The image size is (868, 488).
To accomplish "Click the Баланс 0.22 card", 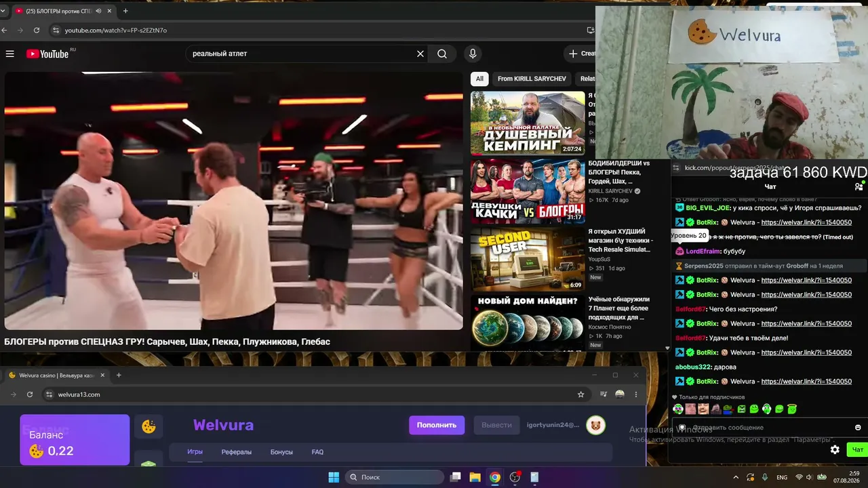I will [75, 440].
